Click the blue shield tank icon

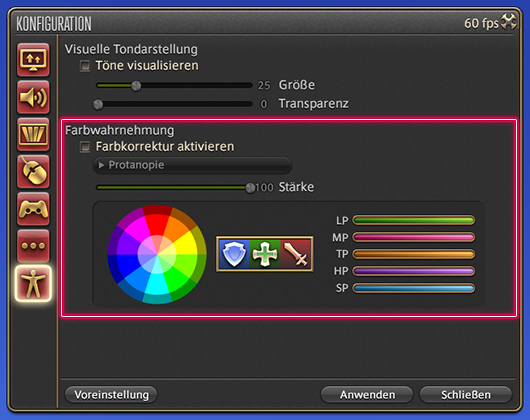point(234,254)
